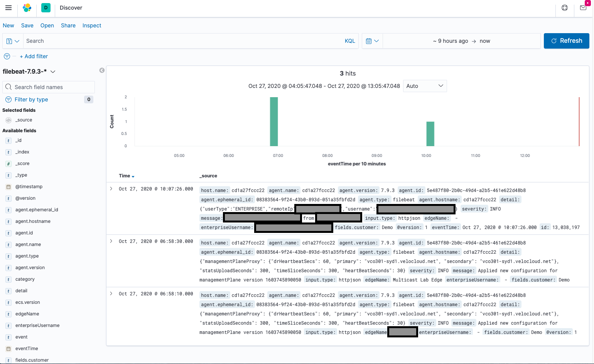
Task: Select the enterpriseUsername field
Action: [x=37, y=325]
